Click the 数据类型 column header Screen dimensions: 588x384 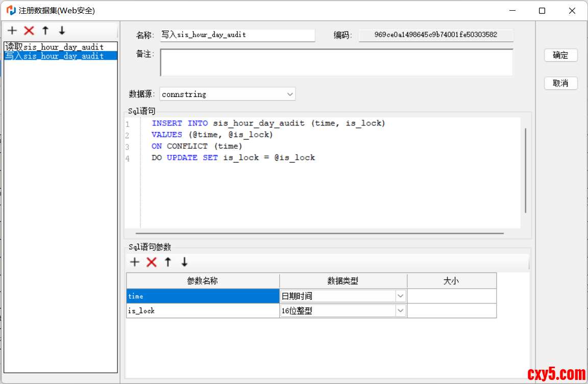point(343,281)
